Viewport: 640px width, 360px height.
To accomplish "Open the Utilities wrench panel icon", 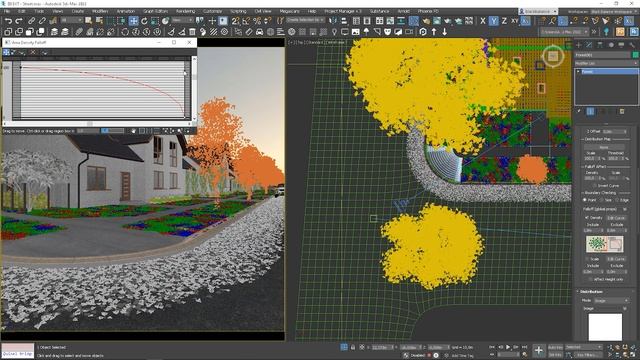I will point(632,45).
